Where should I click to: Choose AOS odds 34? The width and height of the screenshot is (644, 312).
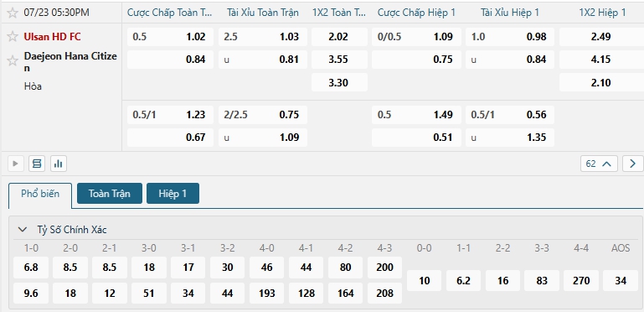click(621, 281)
